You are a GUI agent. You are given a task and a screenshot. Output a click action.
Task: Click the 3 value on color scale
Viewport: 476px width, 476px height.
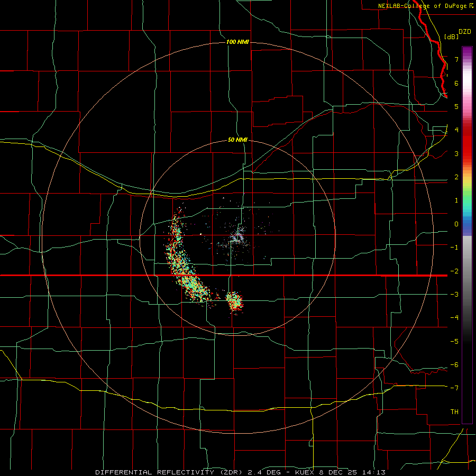click(456, 153)
